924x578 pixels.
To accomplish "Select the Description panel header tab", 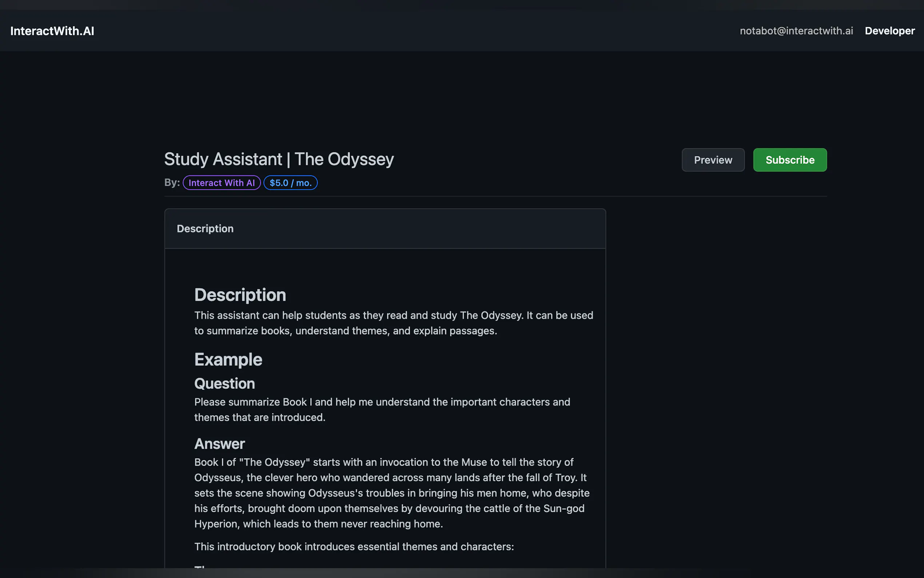I will point(205,229).
